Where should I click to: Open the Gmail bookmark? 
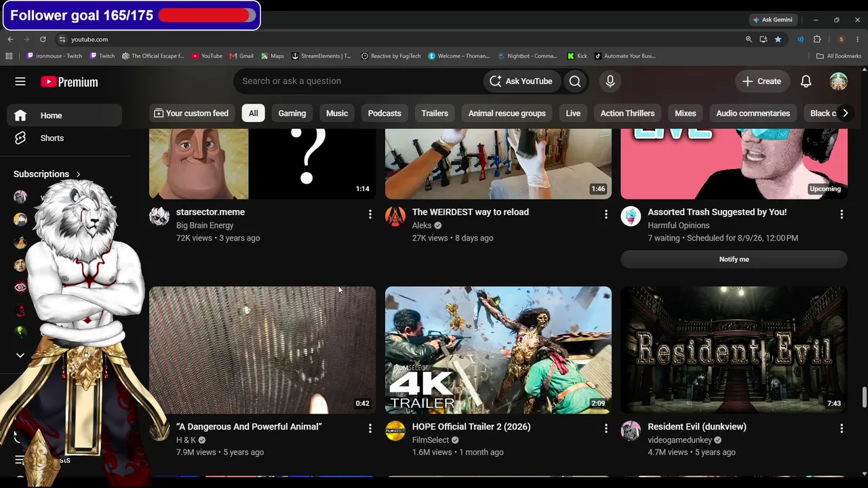241,56
